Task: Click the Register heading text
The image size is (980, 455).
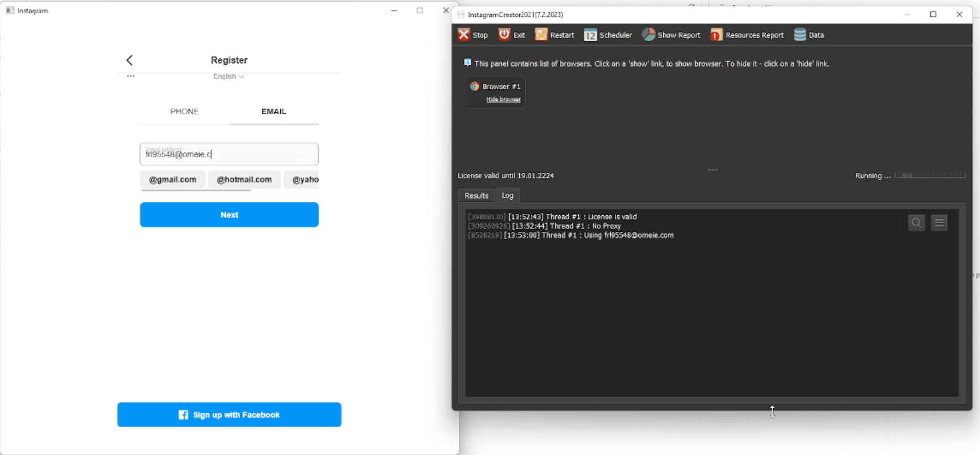Action: (x=229, y=60)
